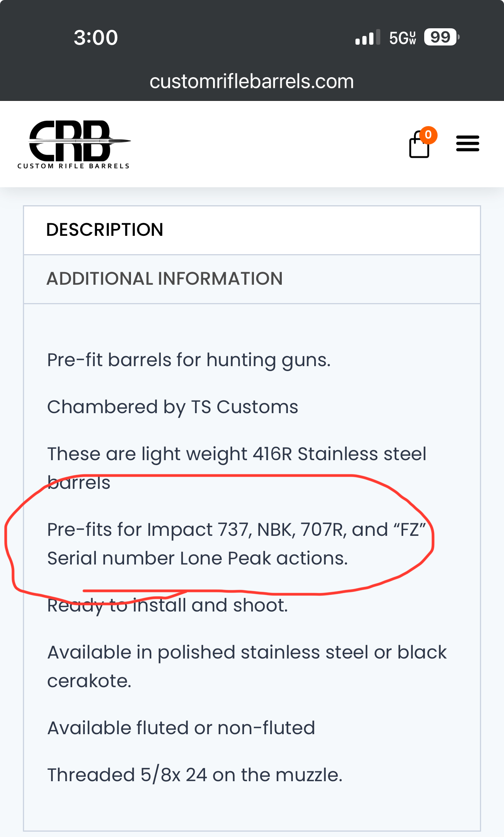Click the "Ready to install and shoot" line
504x837 pixels.
[x=167, y=605]
